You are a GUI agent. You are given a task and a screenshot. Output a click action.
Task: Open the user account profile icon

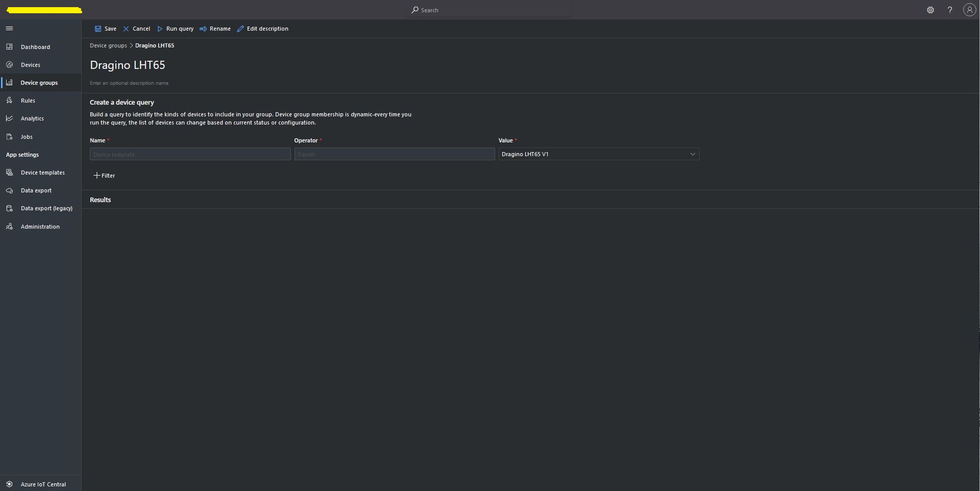coord(969,10)
